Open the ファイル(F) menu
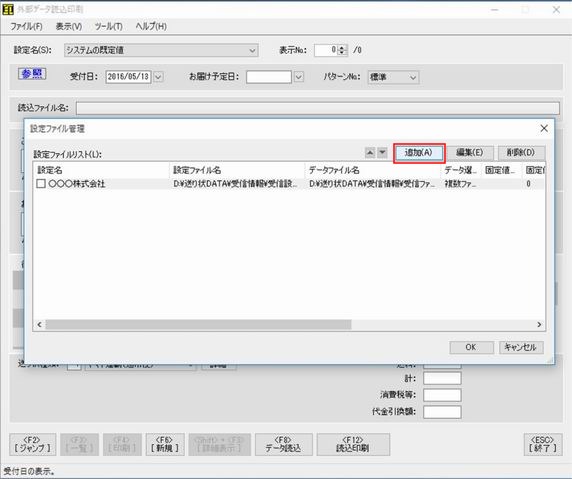This screenshot has height=479, width=572. pyautogui.click(x=26, y=26)
